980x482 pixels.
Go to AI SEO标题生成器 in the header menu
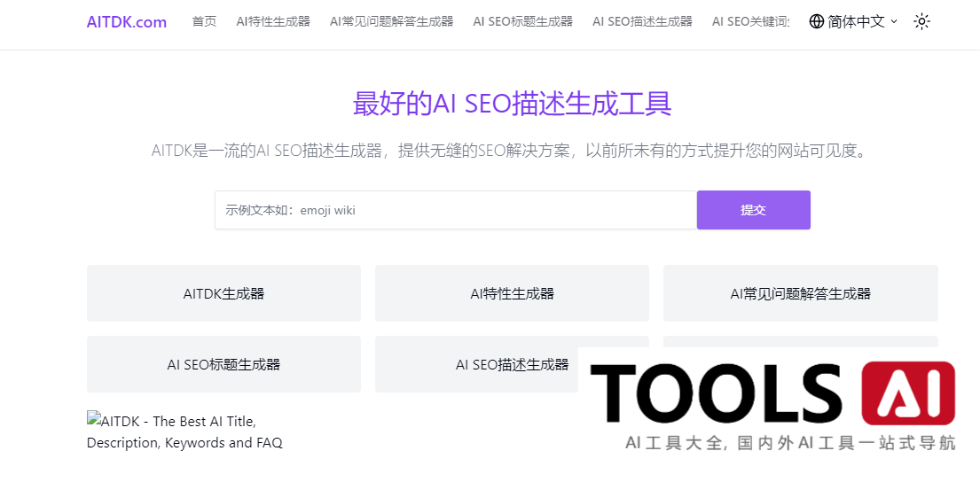[x=522, y=21]
